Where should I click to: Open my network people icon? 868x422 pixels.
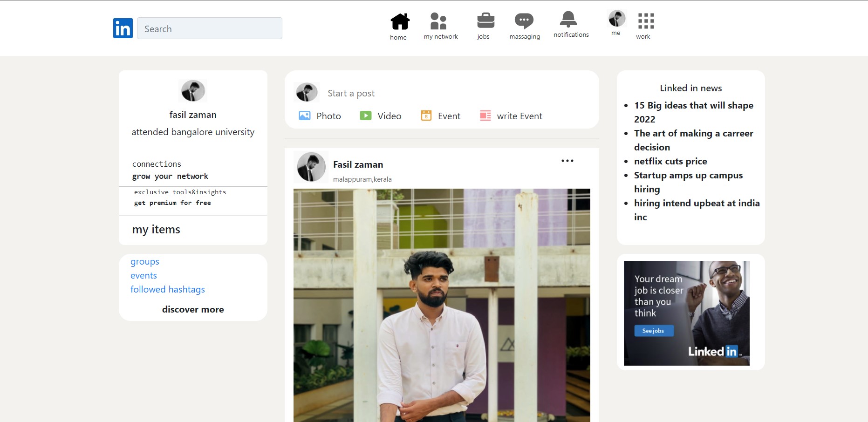click(438, 21)
